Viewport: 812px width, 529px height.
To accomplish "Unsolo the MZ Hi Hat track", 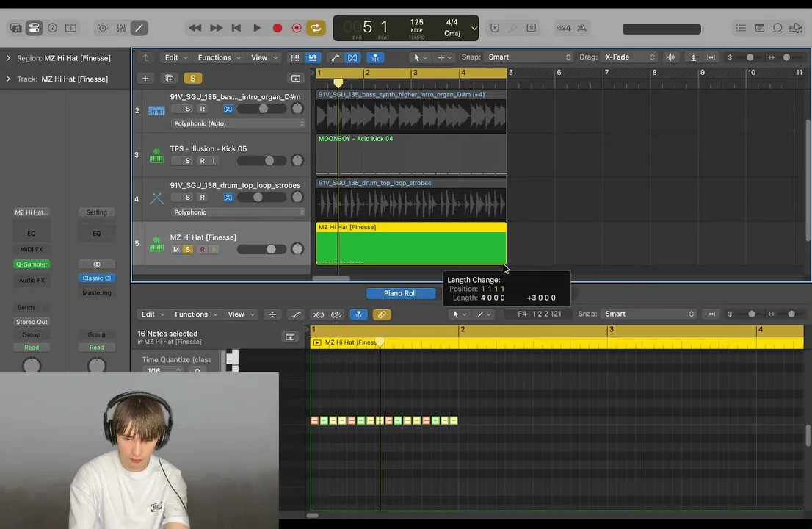I will (x=187, y=250).
